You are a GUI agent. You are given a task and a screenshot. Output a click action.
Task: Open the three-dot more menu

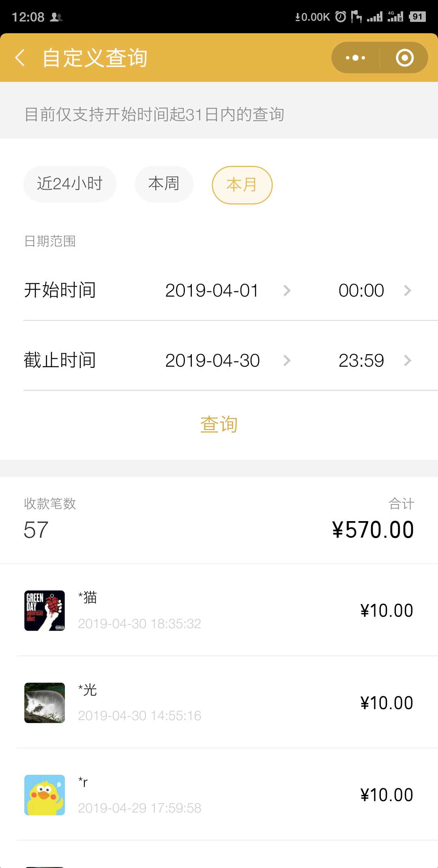pos(356,58)
